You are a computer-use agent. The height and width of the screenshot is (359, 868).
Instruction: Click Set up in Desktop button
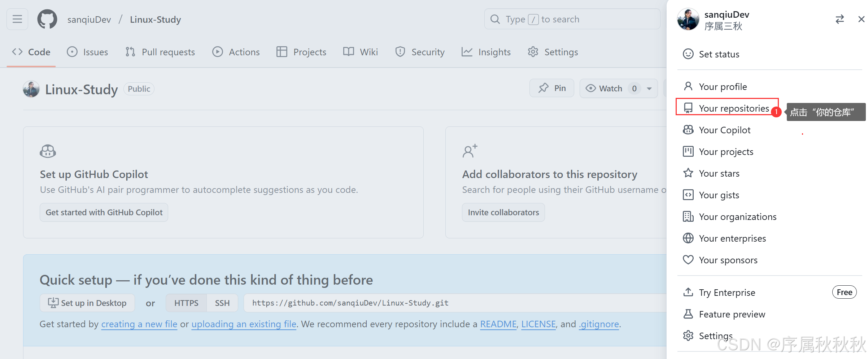point(87,303)
